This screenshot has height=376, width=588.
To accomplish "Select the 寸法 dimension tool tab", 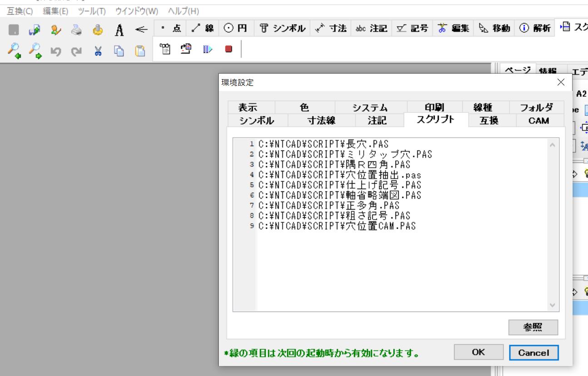I will point(331,29).
